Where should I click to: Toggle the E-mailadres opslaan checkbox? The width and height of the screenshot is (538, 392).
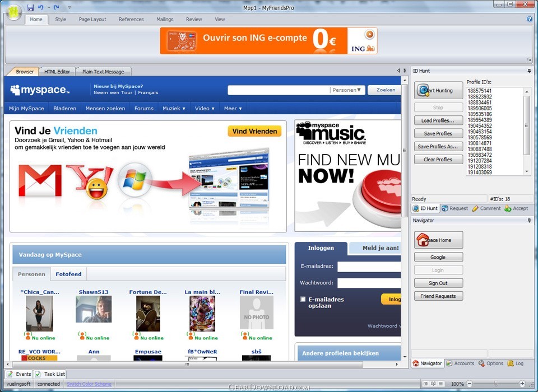pos(303,299)
